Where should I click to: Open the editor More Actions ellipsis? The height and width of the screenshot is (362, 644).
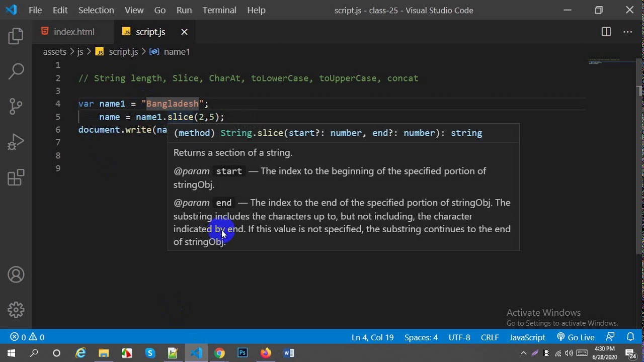[x=627, y=32]
